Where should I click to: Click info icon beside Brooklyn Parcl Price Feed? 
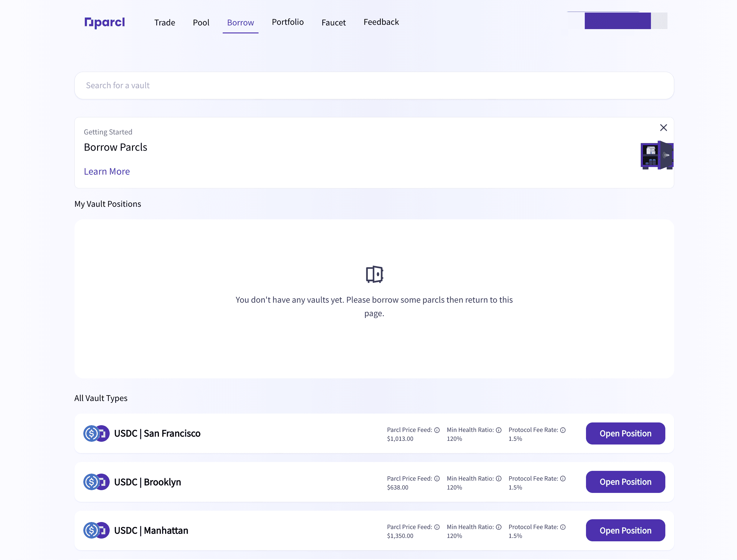pos(437,479)
